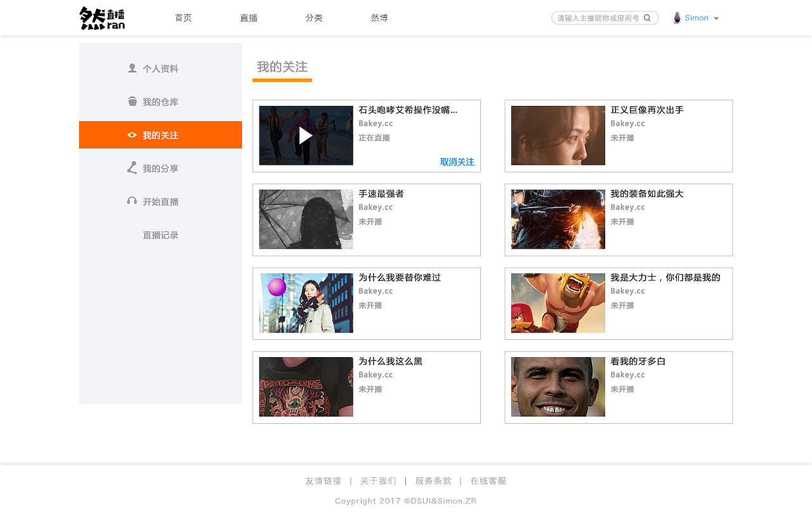Select 我的分享 in the sidebar
812x517 pixels.
(x=160, y=169)
